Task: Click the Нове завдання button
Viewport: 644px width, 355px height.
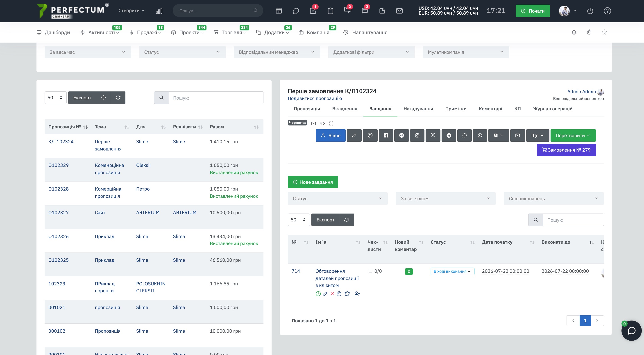Action: (313, 182)
